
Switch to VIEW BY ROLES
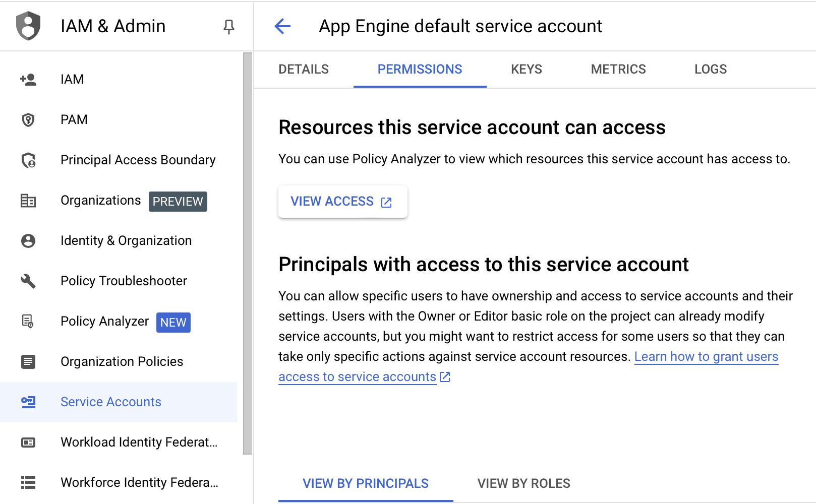(x=523, y=483)
